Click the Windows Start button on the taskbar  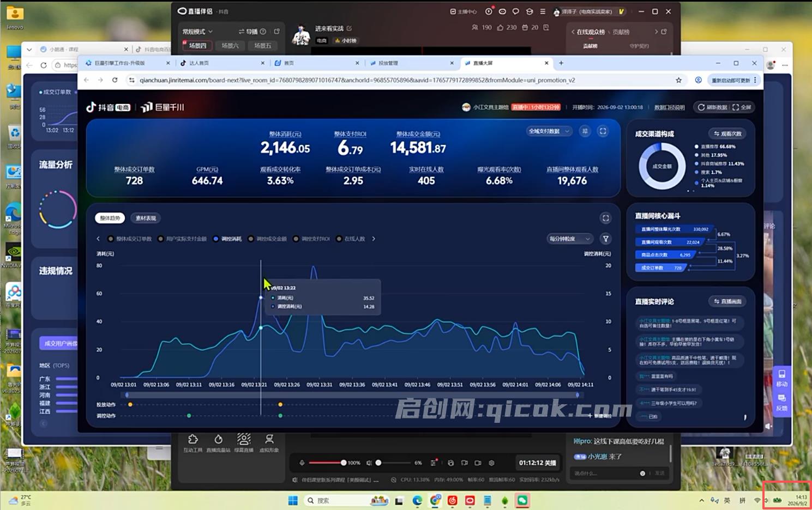click(x=293, y=500)
